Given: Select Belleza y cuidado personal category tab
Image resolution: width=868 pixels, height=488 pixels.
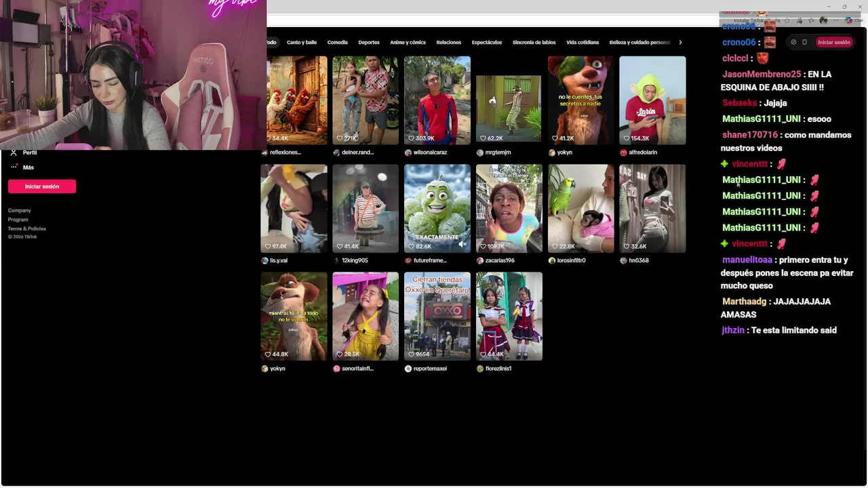Looking at the screenshot, I should click(x=639, y=42).
